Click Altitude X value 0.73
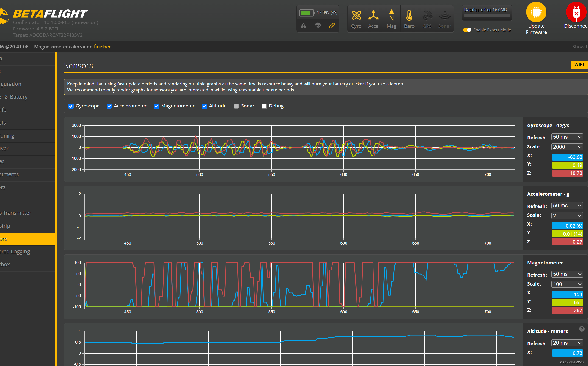 567,353
